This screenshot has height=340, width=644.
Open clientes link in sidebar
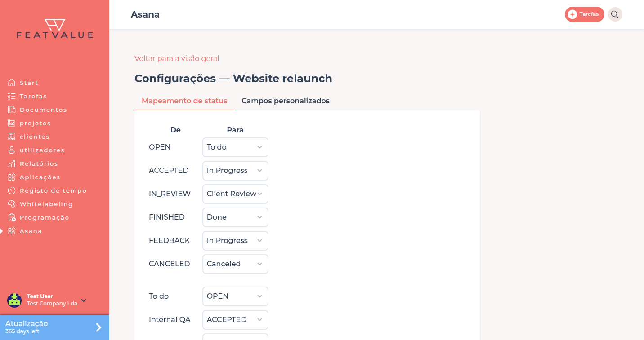(x=35, y=137)
